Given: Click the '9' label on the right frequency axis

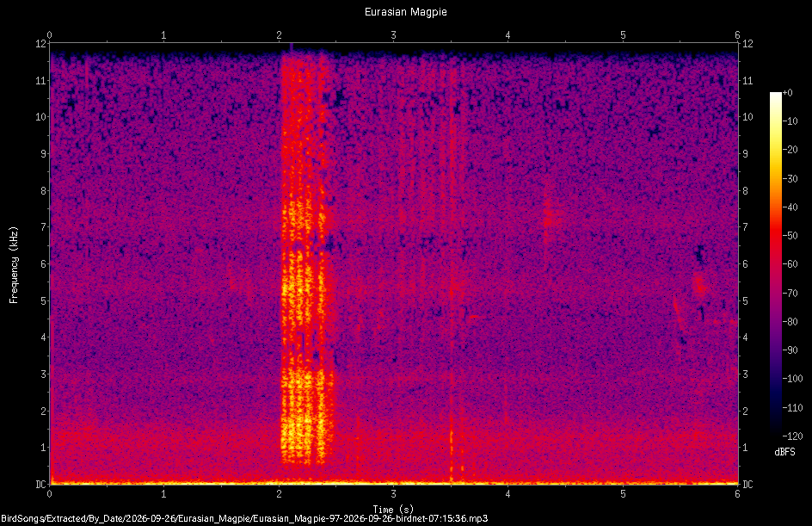Looking at the screenshot, I should 745,154.
